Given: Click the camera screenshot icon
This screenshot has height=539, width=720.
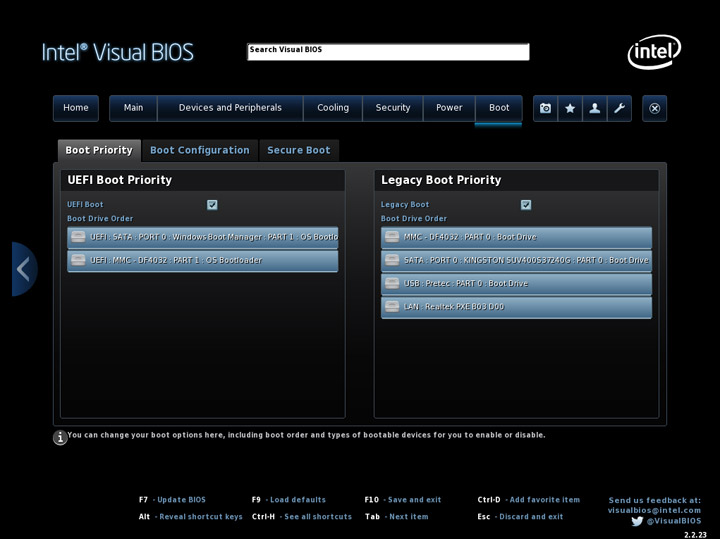Looking at the screenshot, I should coord(545,108).
